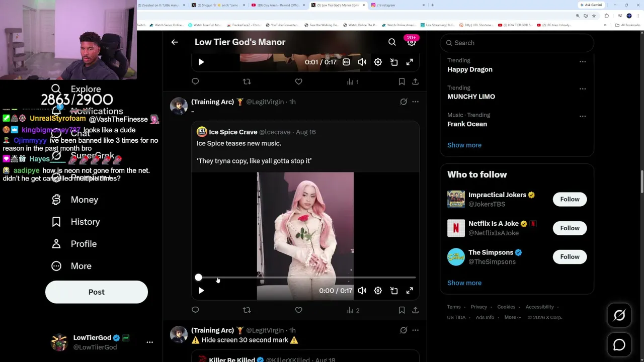Enter fullscreen on the top video

(410, 62)
